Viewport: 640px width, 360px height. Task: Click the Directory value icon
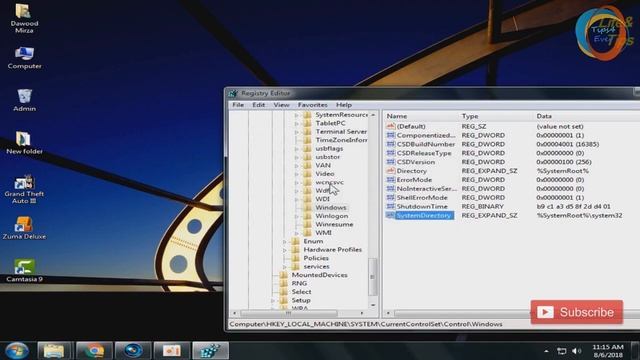pyautogui.click(x=391, y=171)
